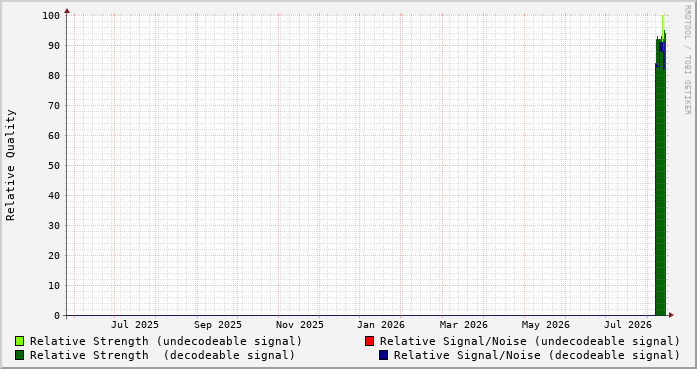Click the dark green decodeable strength swatch
697x369 pixels.
(x=20, y=355)
